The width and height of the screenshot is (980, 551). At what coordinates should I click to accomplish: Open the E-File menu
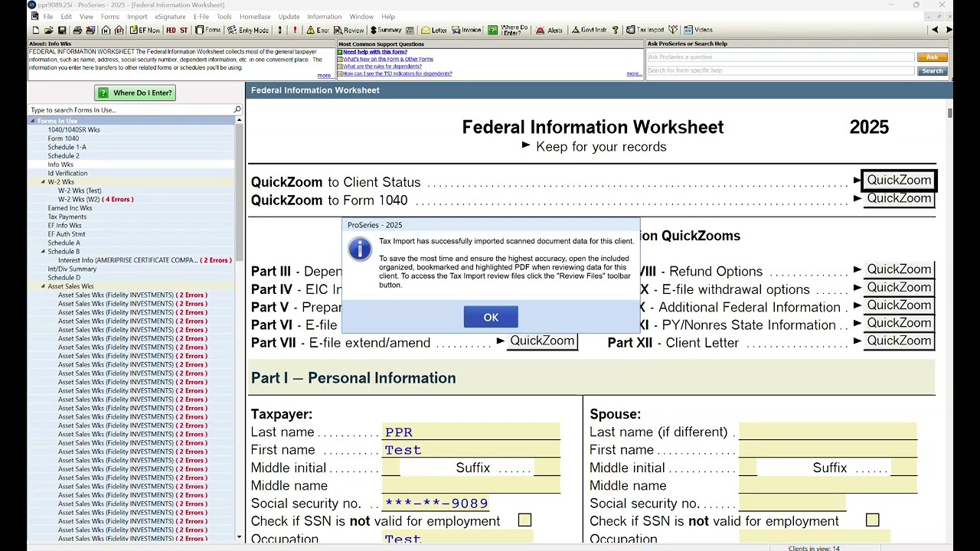(201, 16)
